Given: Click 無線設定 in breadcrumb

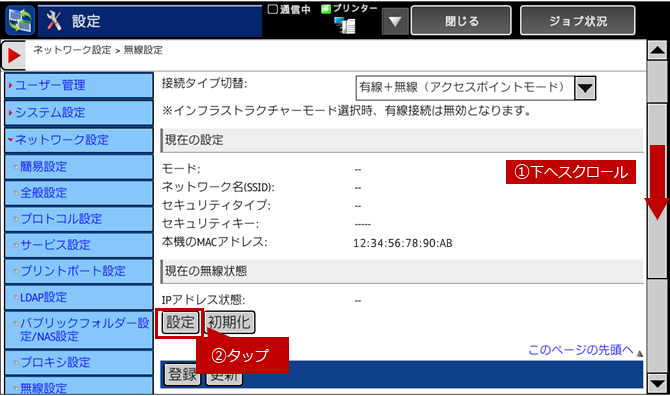Looking at the screenshot, I should click(143, 50).
